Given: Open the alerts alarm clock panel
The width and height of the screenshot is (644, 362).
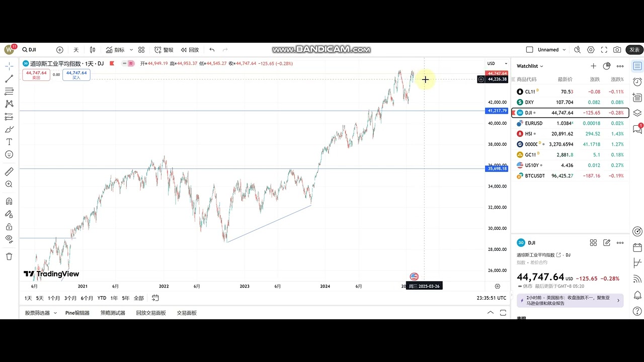Looking at the screenshot, I should pyautogui.click(x=637, y=82).
